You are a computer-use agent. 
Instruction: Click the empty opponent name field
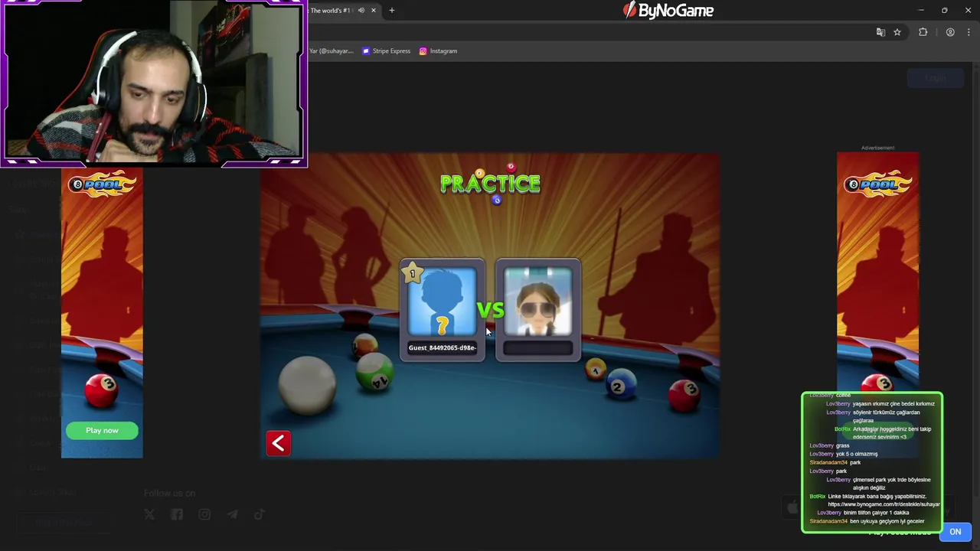[537, 347]
